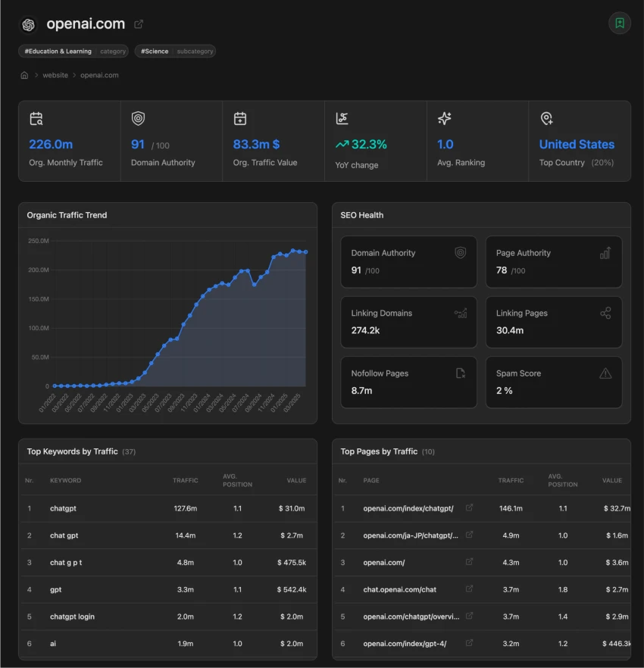Click the 2 % Spam Score value
644x668 pixels.
tap(504, 391)
